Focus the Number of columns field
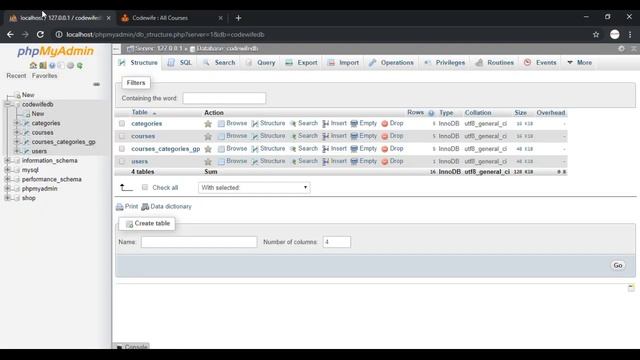640x360 pixels. (336, 242)
